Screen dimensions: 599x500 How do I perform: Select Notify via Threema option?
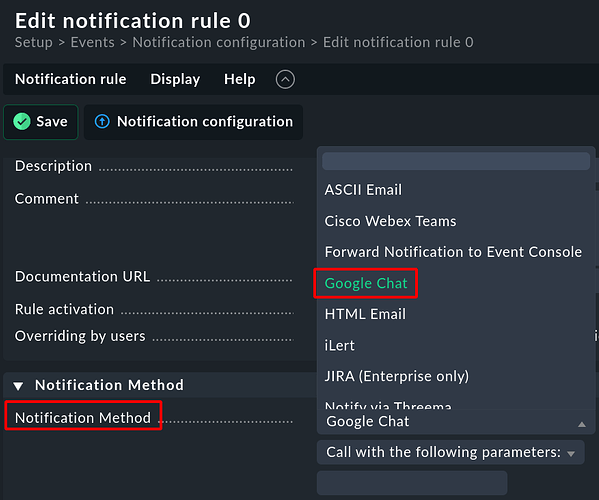tap(388, 405)
